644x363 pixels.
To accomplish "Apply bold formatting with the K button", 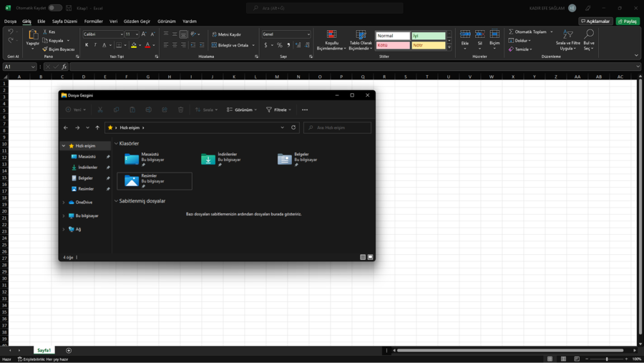I will (87, 45).
